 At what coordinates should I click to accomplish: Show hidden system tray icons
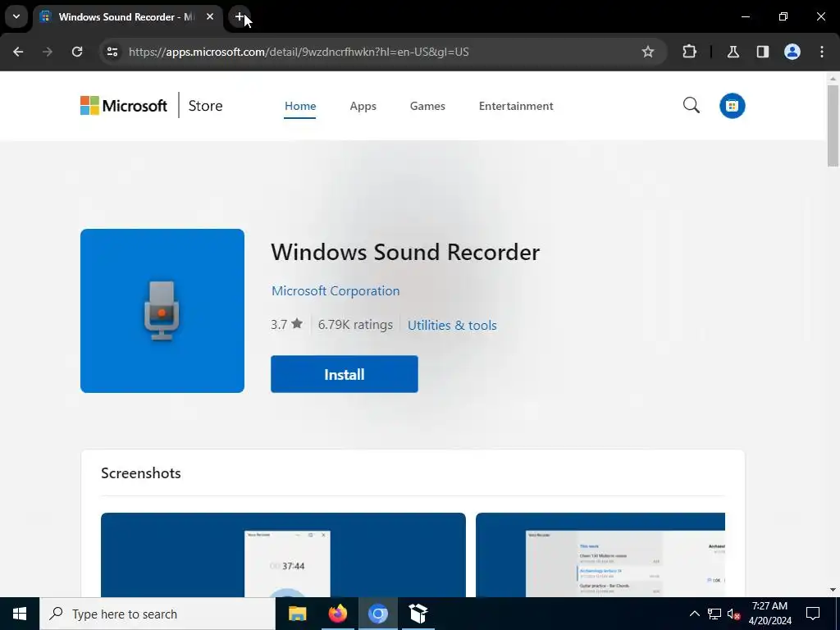pos(694,614)
